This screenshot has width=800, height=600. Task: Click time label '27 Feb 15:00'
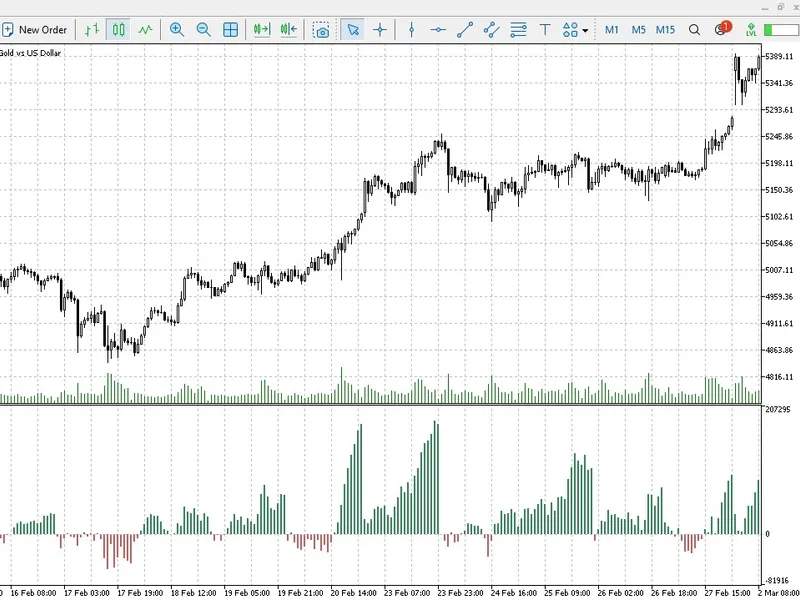pos(728,593)
